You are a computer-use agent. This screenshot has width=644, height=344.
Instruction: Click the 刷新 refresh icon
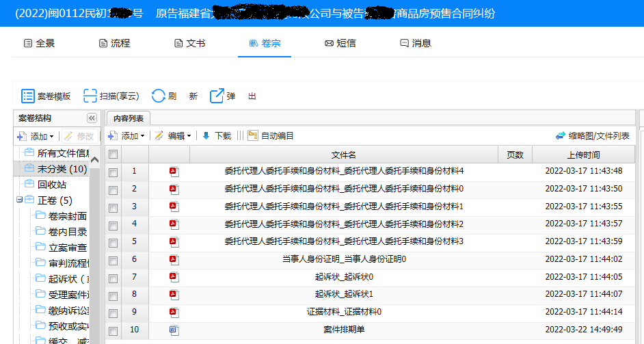point(159,96)
